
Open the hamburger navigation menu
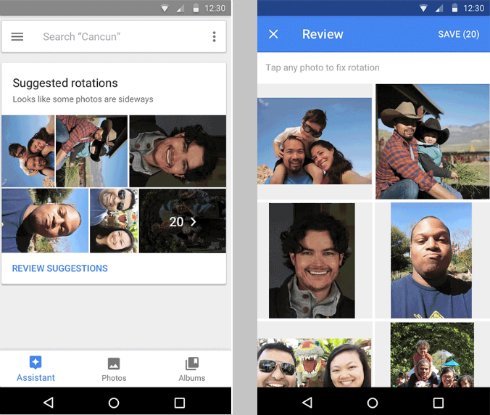point(17,36)
